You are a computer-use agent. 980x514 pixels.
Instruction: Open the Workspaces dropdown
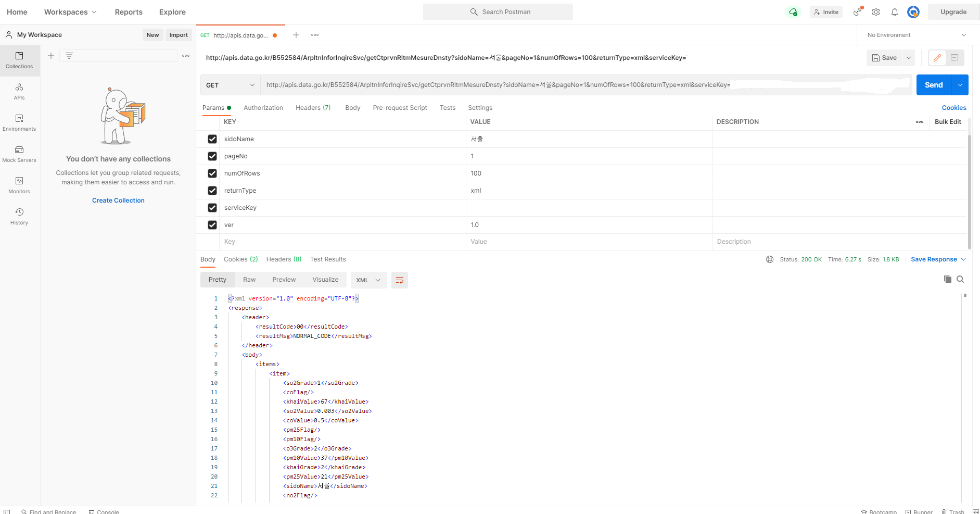coord(70,12)
